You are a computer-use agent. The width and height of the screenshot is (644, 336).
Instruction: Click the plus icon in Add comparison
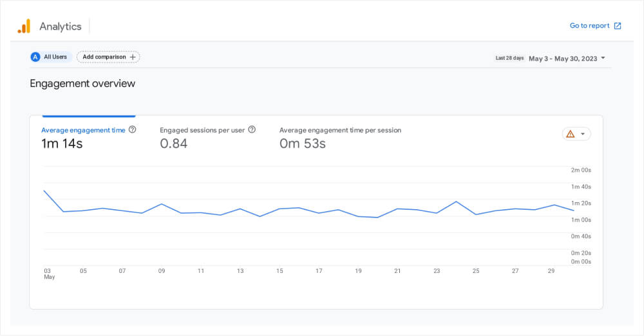pos(133,57)
